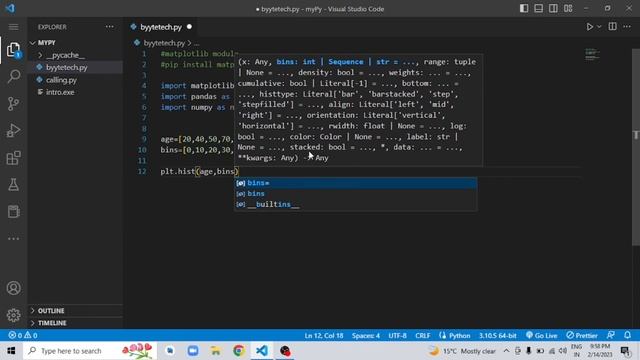The width and height of the screenshot is (640, 360).
Task: Open errors and warnings problems indicator
Action: (23, 336)
